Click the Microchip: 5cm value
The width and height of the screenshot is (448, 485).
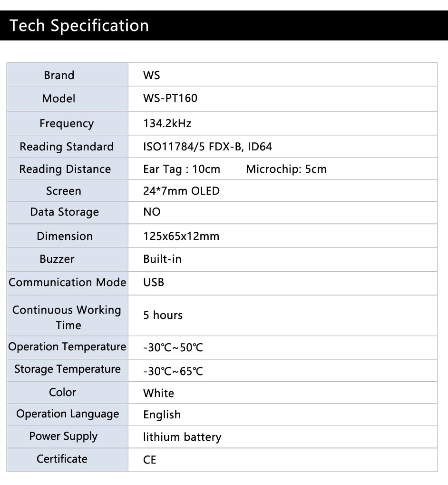[286, 169]
